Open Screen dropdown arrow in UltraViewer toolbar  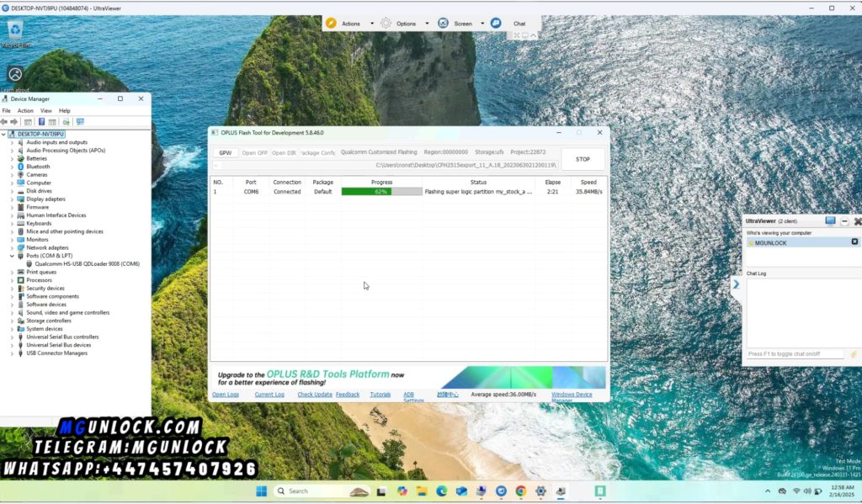[482, 24]
